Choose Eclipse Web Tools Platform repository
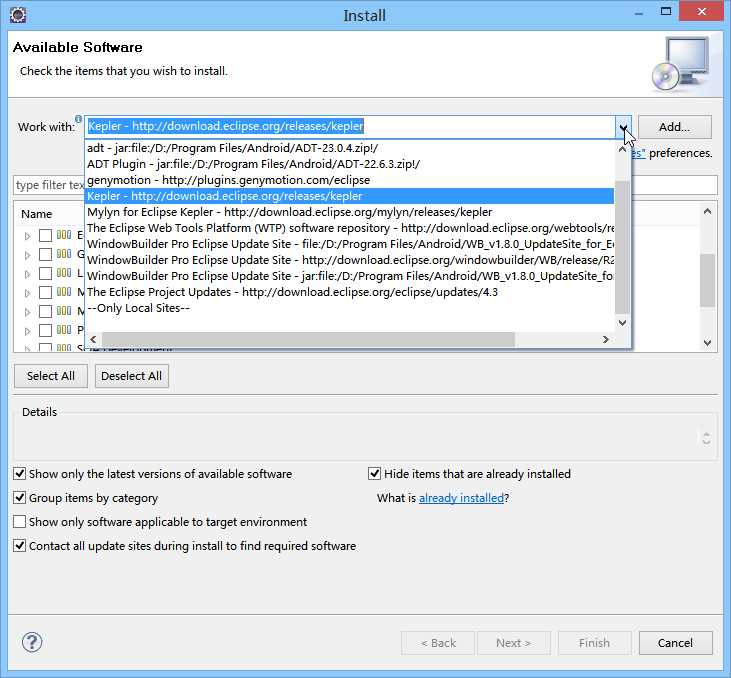The width and height of the screenshot is (731, 678). pos(350,228)
